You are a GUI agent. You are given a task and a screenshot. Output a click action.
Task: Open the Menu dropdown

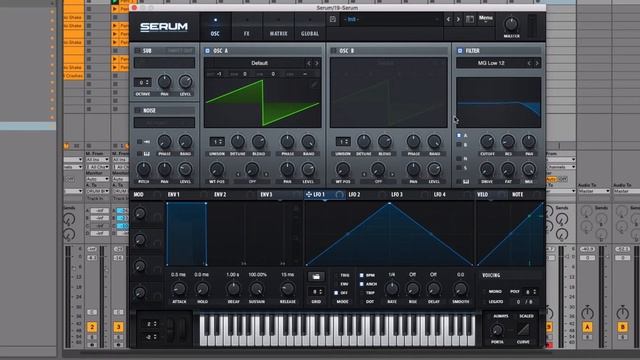[485, 19]
